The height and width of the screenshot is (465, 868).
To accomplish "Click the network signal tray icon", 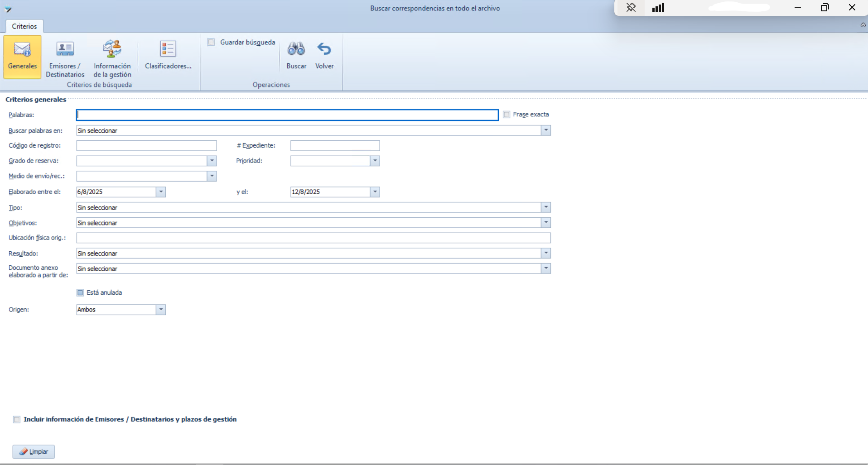I will pos(658,7).
